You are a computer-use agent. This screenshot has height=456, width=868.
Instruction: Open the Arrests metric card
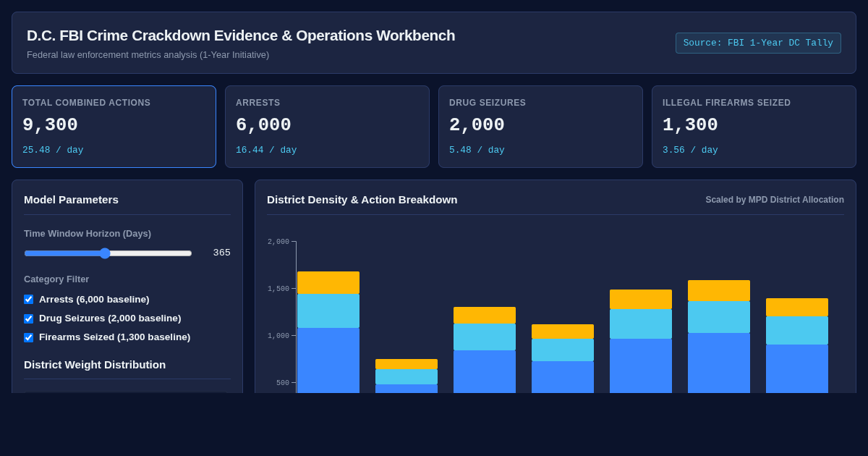[327, 127]
